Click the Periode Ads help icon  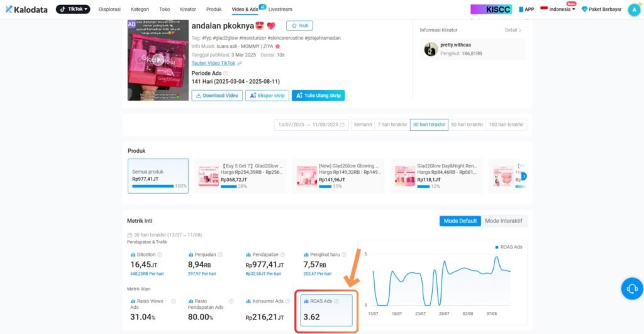(226, 73)
